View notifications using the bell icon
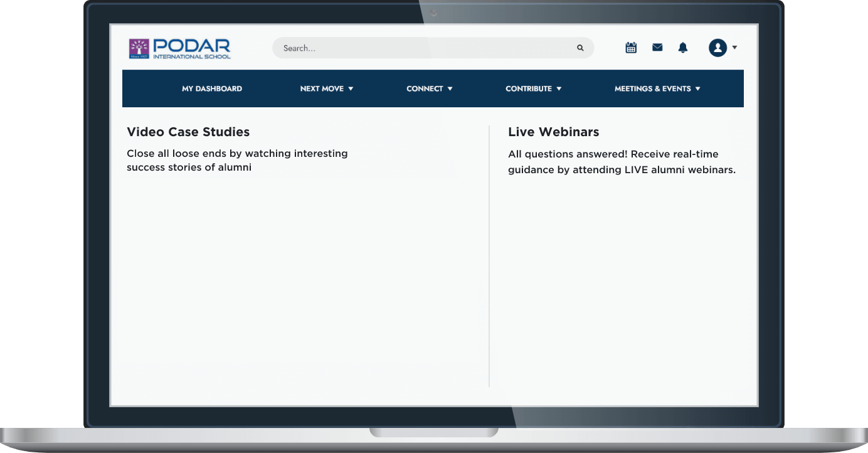The image size is (868, 453). pos(683,48)
